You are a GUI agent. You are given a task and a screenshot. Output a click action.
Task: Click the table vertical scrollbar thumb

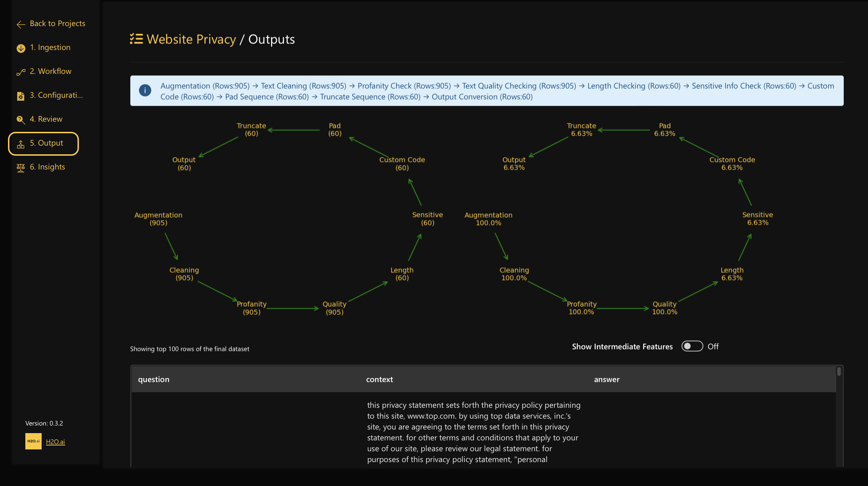pyautogui.click(x=839, y=372)
